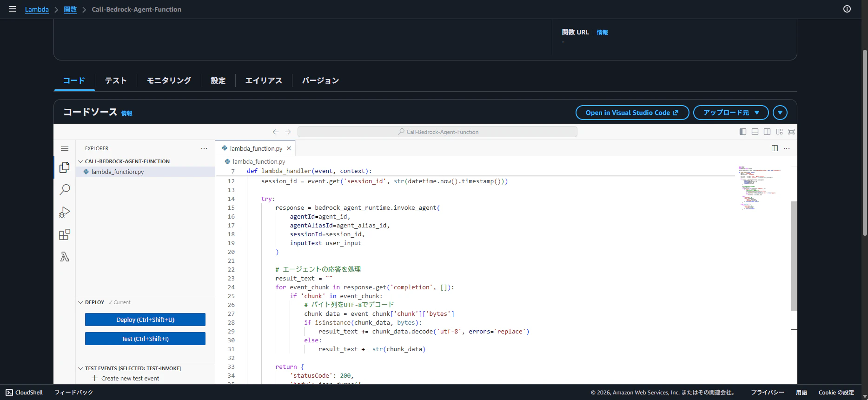Open editor more actions ellipsis
This screenshot has height=400, width=868.
point(787,148)
